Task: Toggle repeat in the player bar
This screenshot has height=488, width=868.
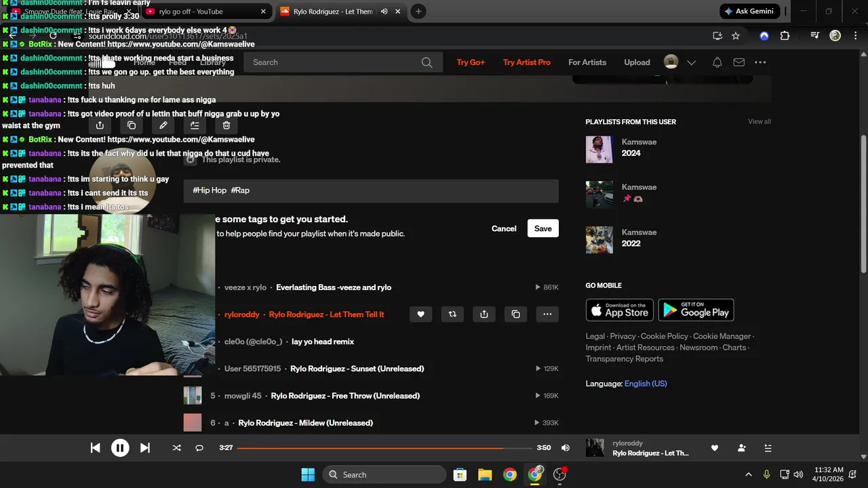Action: (x=199, y=448)
